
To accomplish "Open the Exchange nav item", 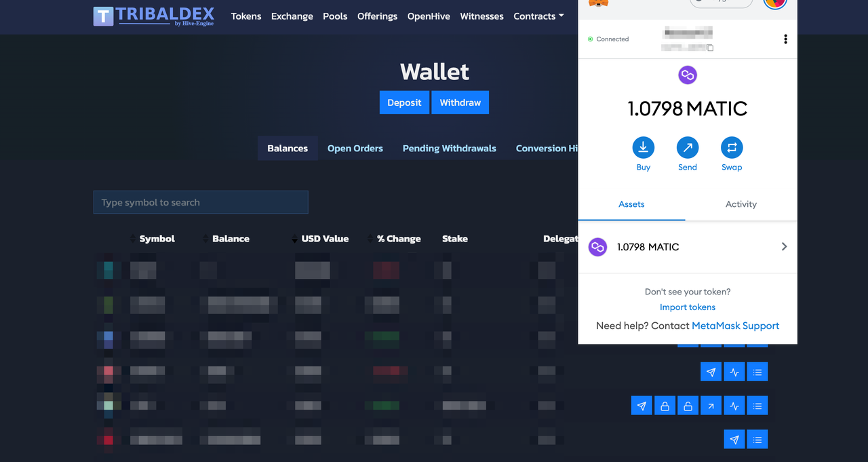I will point(292,16).
